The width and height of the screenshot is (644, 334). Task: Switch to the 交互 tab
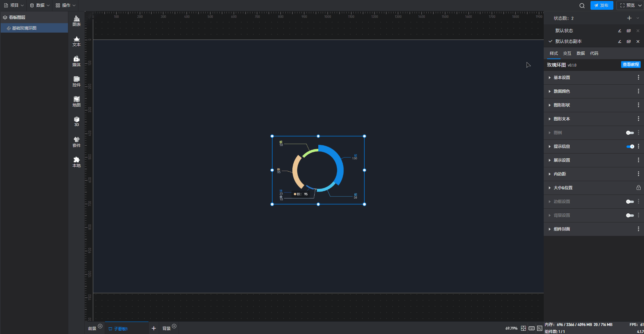[x=567, y=53]
